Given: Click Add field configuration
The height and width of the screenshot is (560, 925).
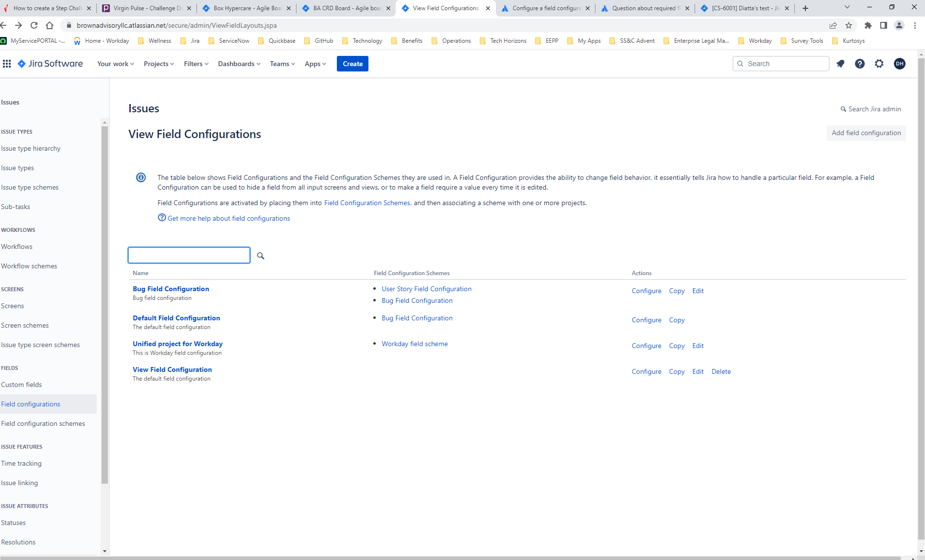Looking at the screenshot, I should pos(866,133).
